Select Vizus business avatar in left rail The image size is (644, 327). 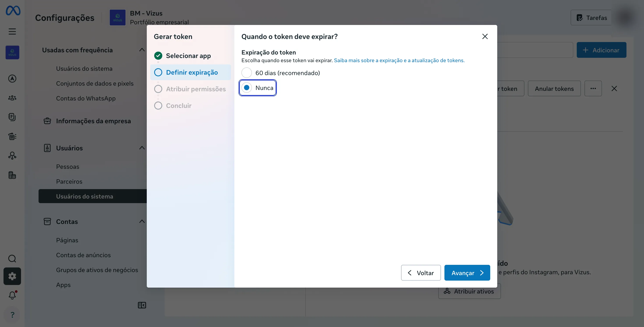pos(12,53)
